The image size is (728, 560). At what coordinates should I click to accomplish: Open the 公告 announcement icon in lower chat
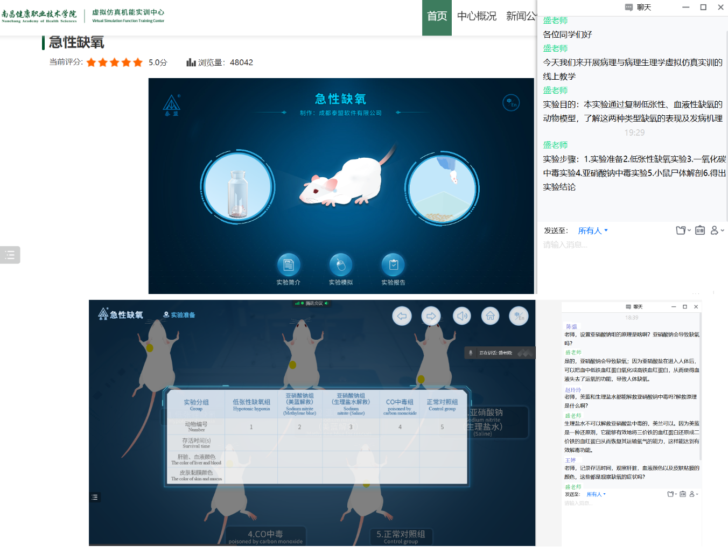coord(683,494)
